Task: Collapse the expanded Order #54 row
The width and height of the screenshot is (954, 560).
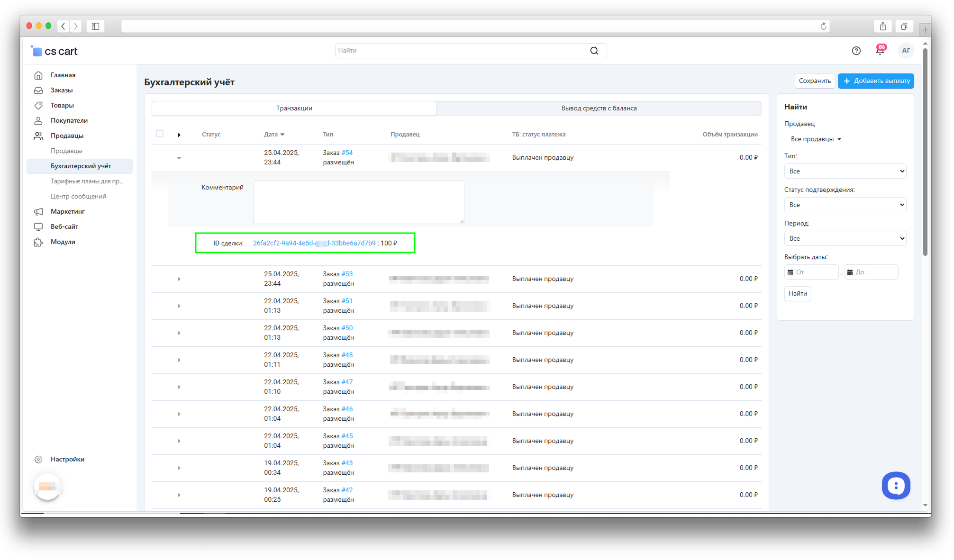Action: tap(179, 158)
